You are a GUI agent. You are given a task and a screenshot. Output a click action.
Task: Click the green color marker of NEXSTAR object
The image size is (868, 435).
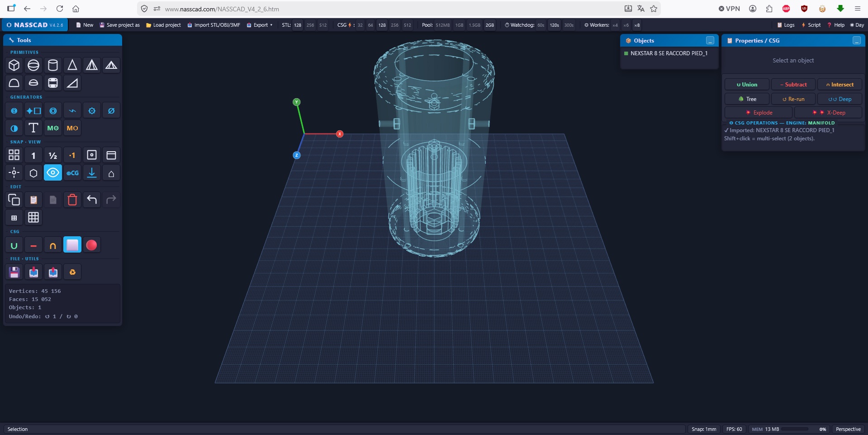tap(626, 53)
